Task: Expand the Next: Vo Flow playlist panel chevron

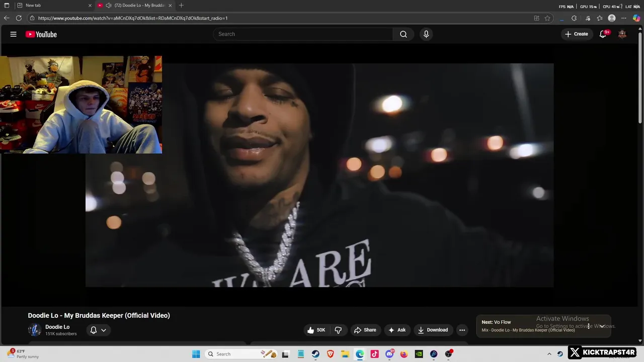Action: [602, 326]
